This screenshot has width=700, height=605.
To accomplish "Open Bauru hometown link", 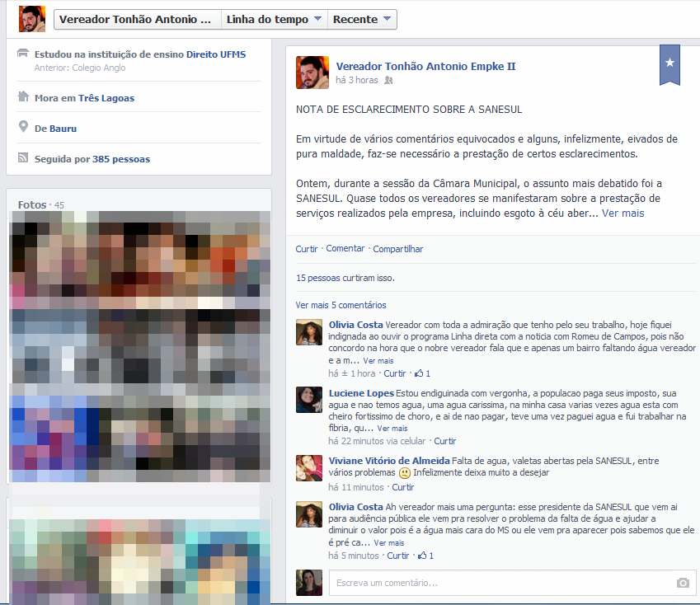I will 63,129.
